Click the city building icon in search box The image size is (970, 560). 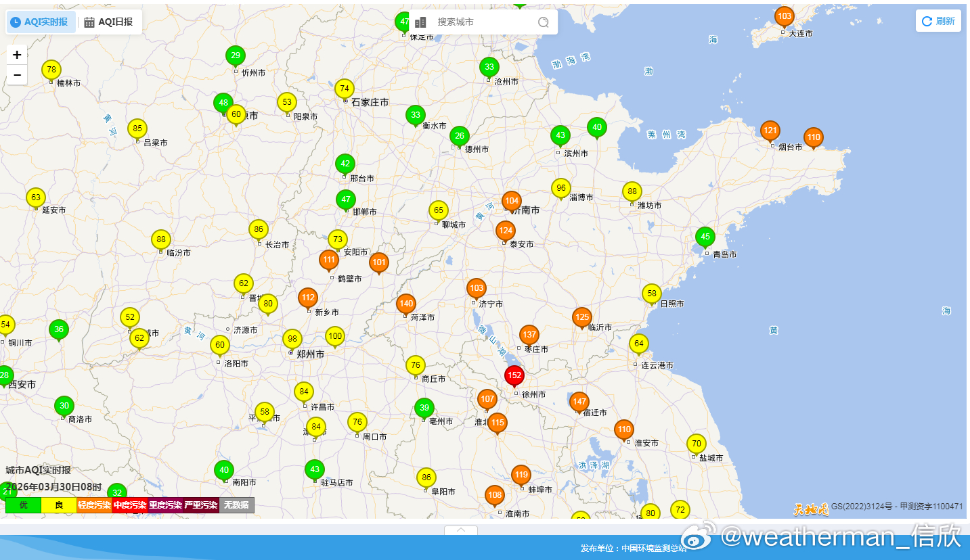point(420,22)
